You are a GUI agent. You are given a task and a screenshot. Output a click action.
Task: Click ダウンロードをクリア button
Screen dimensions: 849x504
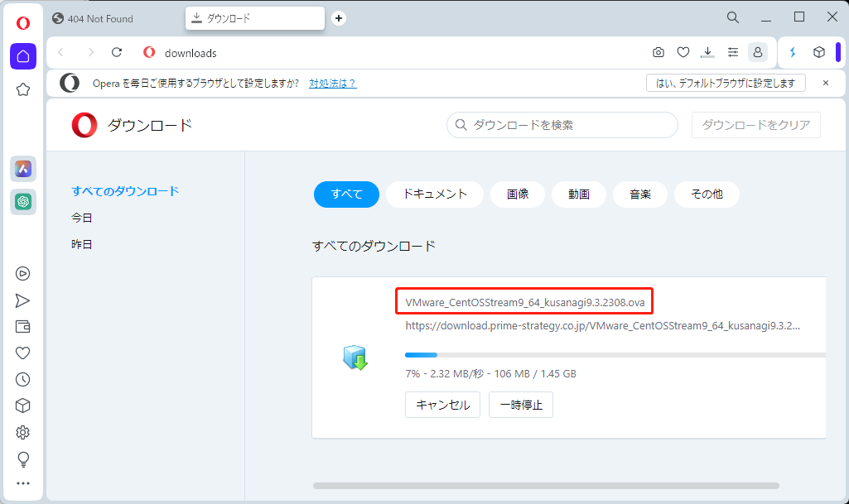point(756,125)
